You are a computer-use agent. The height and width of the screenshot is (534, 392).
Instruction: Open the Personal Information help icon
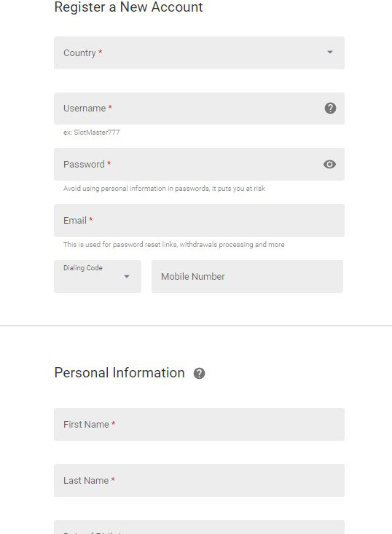click(199, 373)
